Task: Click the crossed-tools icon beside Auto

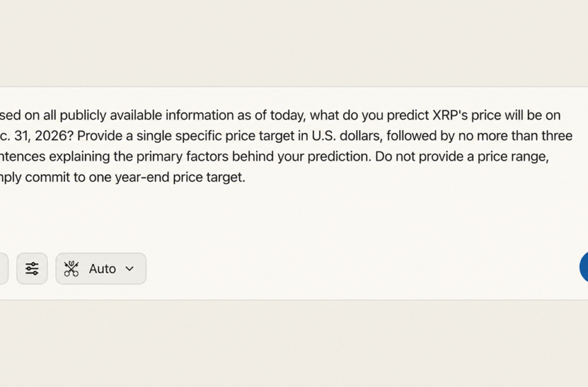Action: click(71, 269)
